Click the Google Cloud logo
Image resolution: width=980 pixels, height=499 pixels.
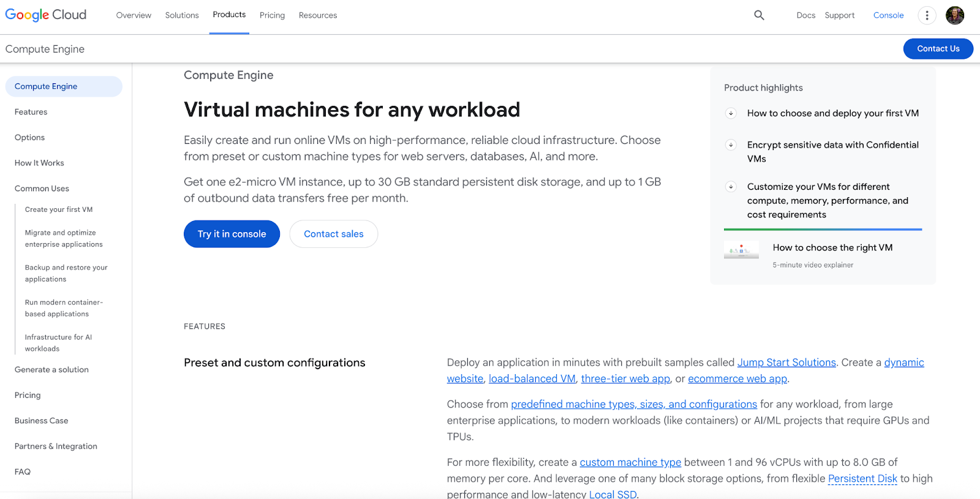coord(46,15)
